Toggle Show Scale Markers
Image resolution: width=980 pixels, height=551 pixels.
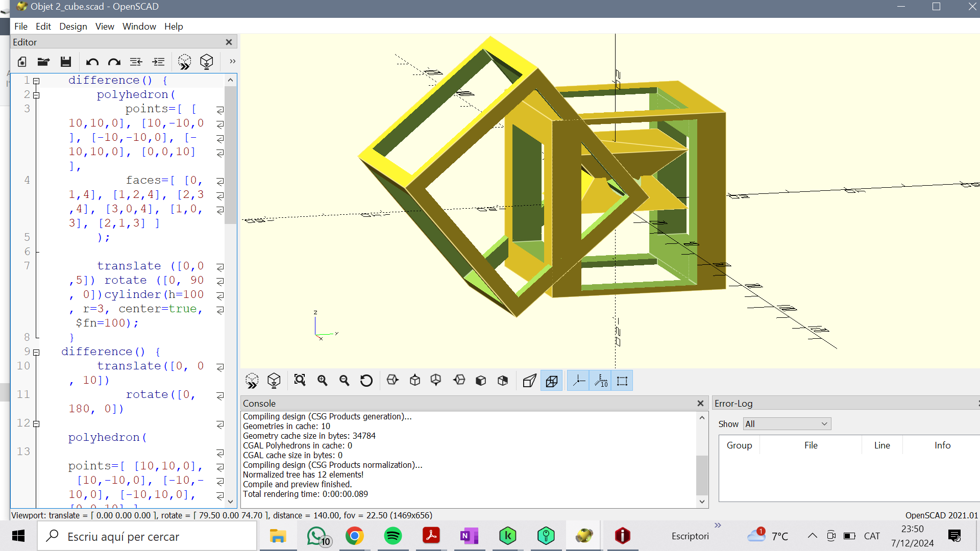coord(601,381)
